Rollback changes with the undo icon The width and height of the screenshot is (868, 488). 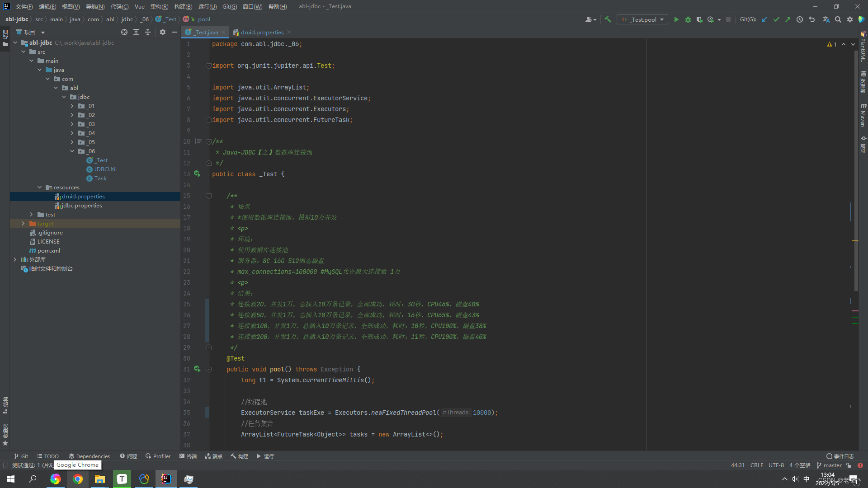[x=811, y=19]
